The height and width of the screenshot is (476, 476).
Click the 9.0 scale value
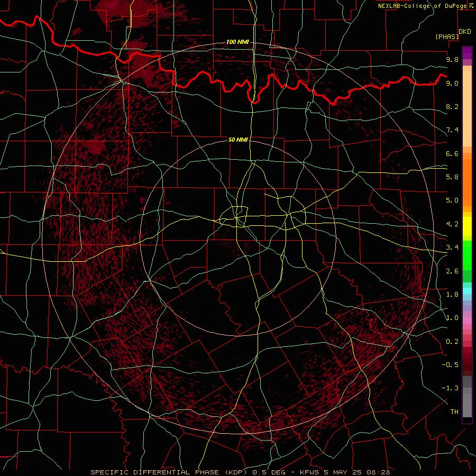(452, 83)
